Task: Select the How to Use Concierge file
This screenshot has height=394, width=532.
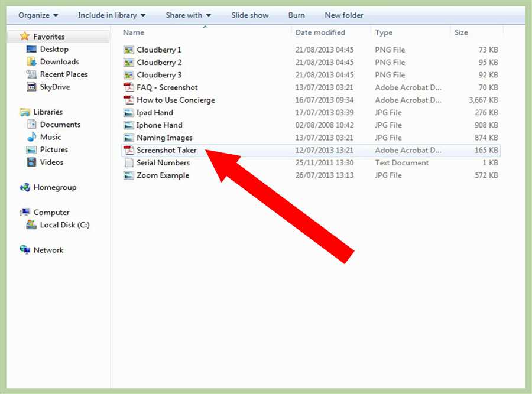Action: coord(176,100)
